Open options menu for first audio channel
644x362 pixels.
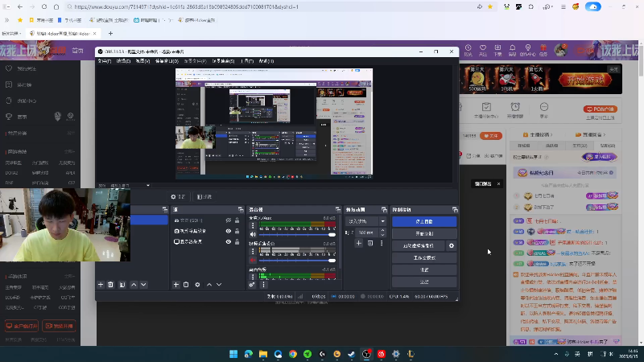(253, 225)
